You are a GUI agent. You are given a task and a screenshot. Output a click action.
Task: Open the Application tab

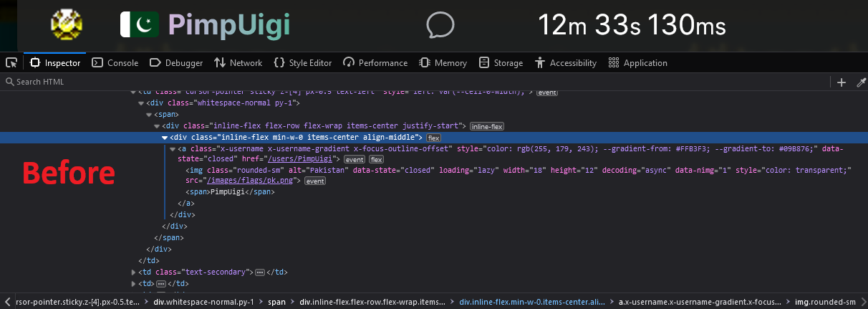(x=637, y=63)
